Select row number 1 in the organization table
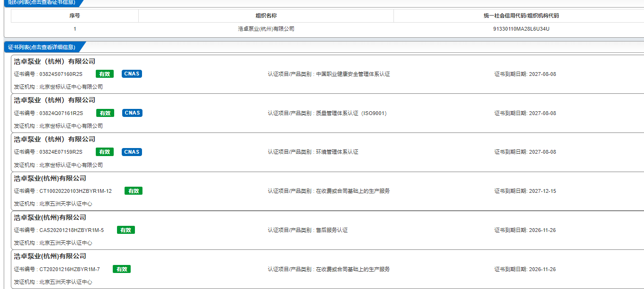644x289 pixels. 75,29
